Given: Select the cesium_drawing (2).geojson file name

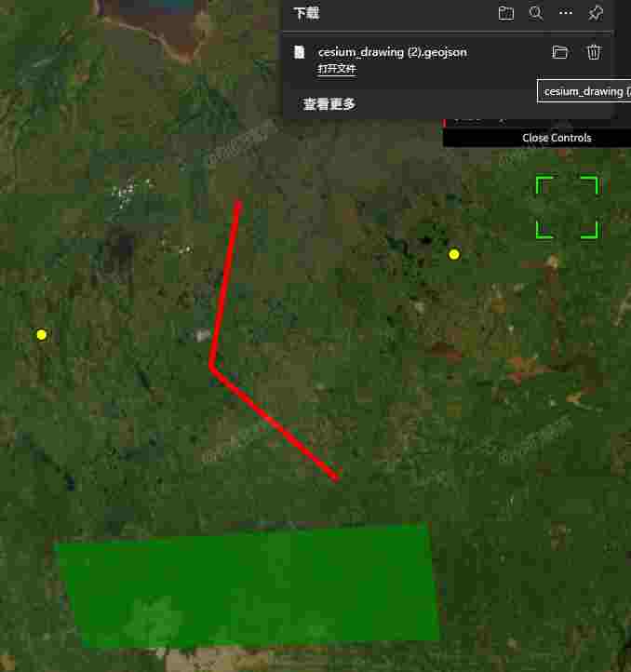Looking at the screenshot, I should [x=392, y=52].
